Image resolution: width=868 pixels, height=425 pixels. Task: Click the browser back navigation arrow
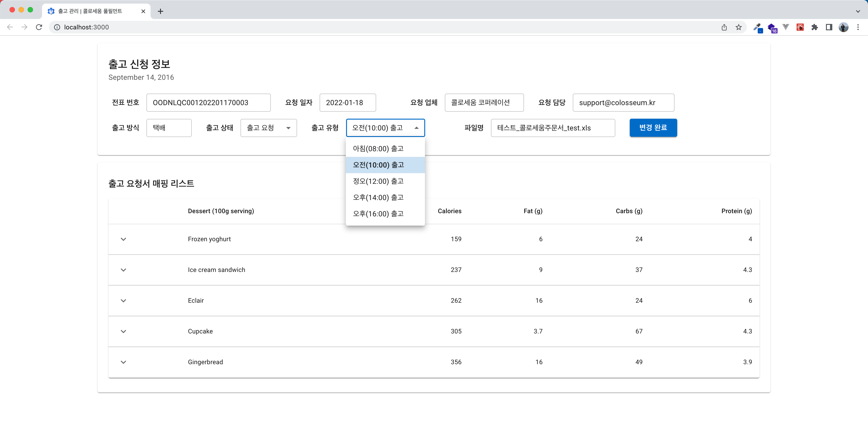click(x=9, y=27)
